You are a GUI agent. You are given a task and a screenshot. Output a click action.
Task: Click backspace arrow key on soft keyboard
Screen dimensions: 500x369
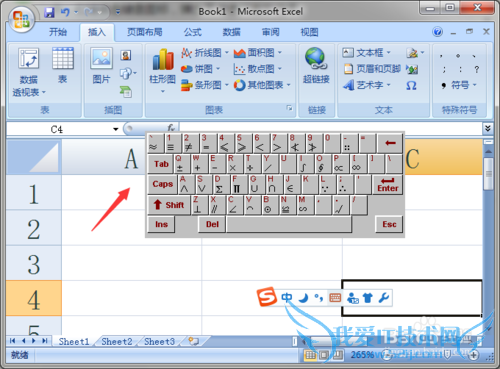point(390,143)
